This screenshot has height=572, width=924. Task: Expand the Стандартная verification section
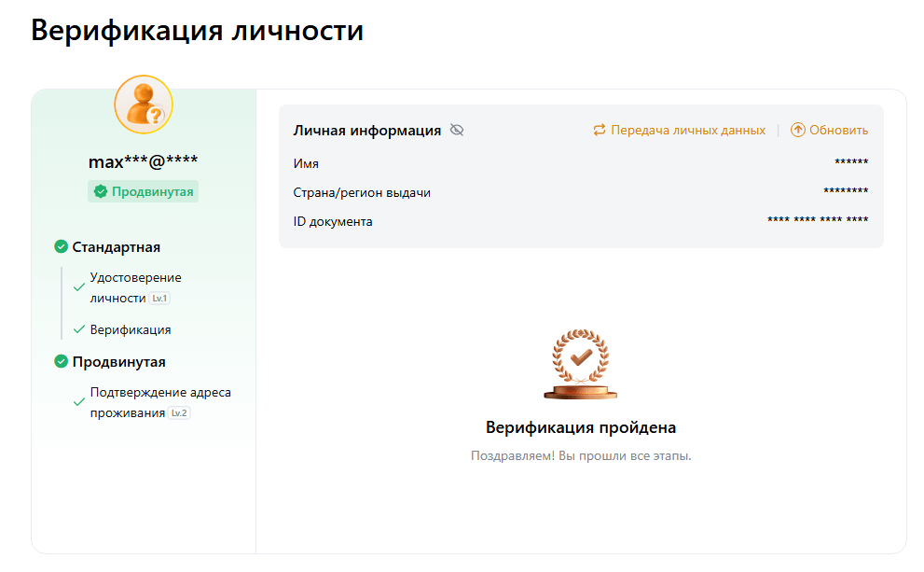point(117,247)
